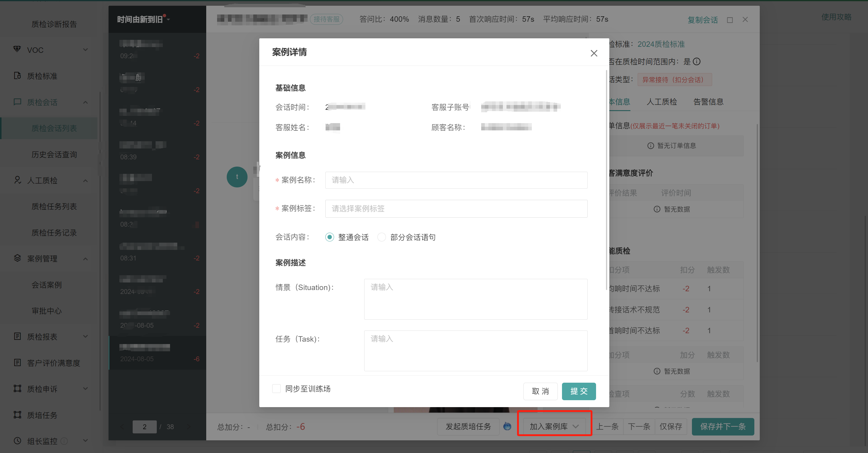Collapse the 案例管理 menu chevron
This screenshot has height=453, width=868.
pyautogui.click(x=85, y=259)
